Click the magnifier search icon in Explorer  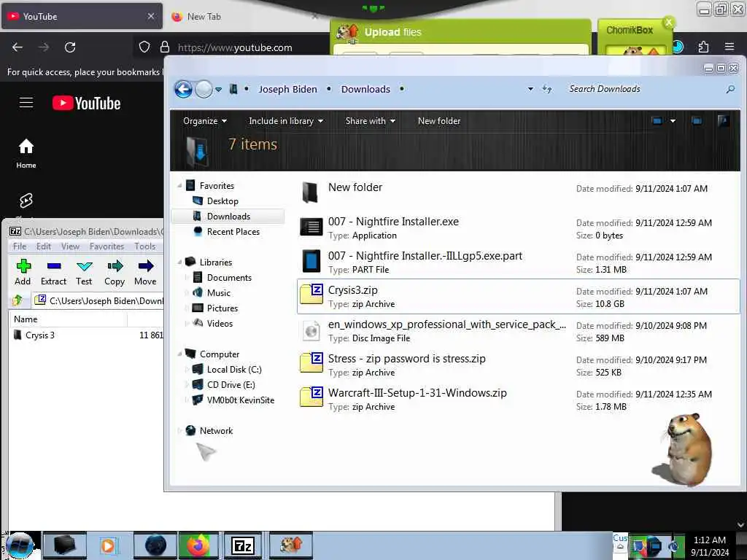(730, 89)
